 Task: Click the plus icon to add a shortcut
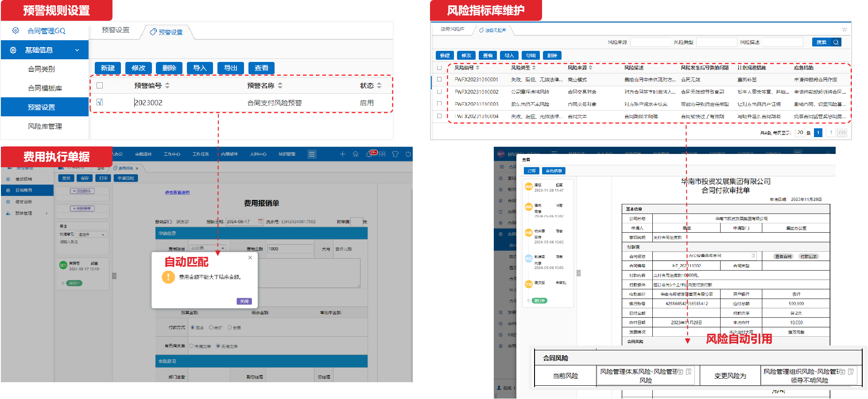pyautogui.click(x=343, y=154)
